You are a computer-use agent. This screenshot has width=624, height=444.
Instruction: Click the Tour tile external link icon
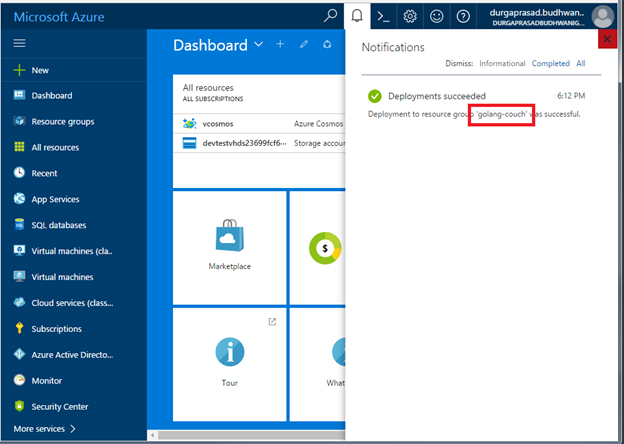tap(272, 321)
